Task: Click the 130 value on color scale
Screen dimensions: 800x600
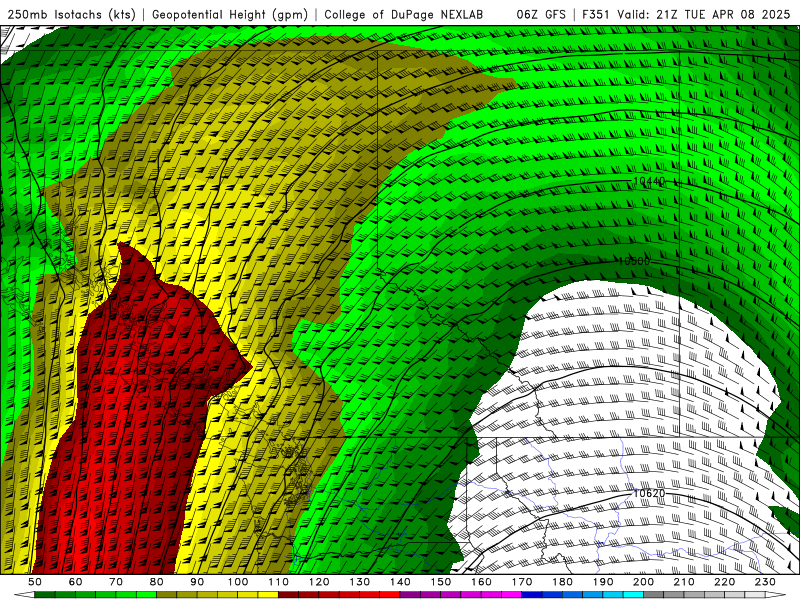Action: [x=360, y=582]
